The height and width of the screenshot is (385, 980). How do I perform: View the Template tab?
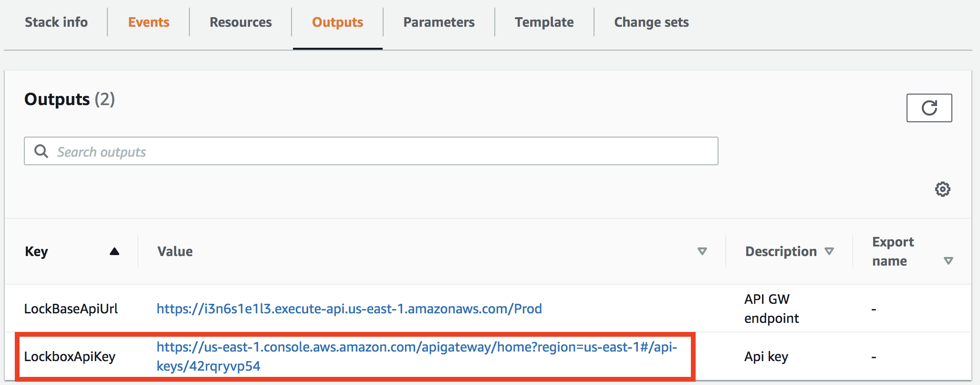pyautogui.click(x=544, y=22)
